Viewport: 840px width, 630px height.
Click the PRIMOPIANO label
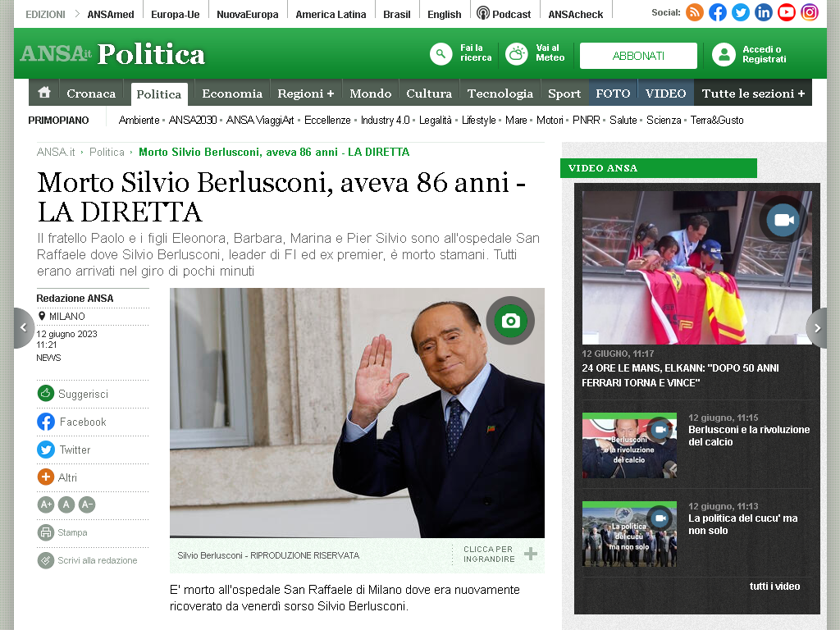pos(58,121)
